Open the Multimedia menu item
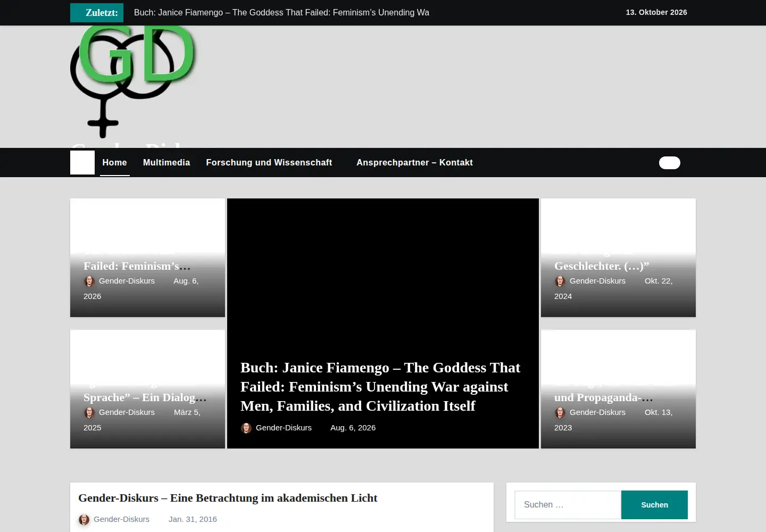 coord(166,162)
